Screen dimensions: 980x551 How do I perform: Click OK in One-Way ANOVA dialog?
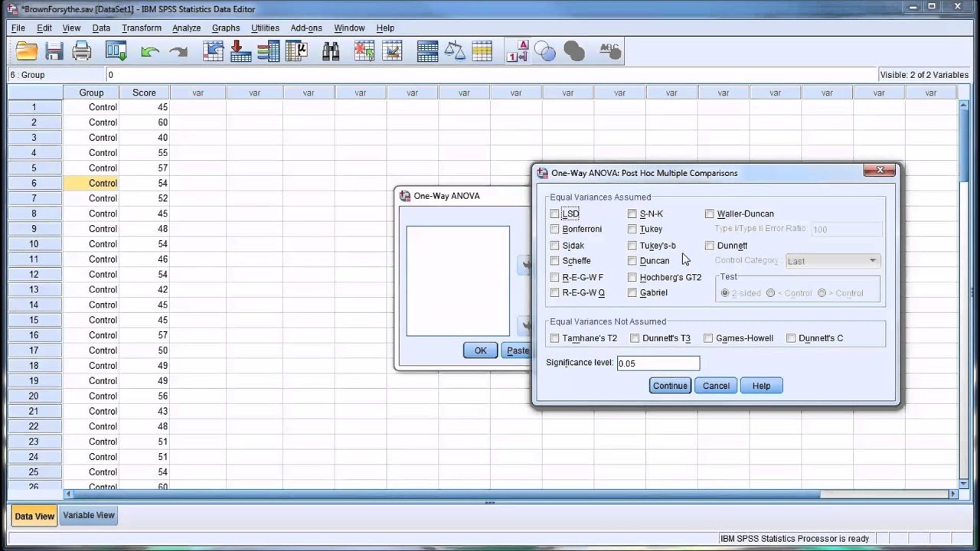tap(480, 350)
